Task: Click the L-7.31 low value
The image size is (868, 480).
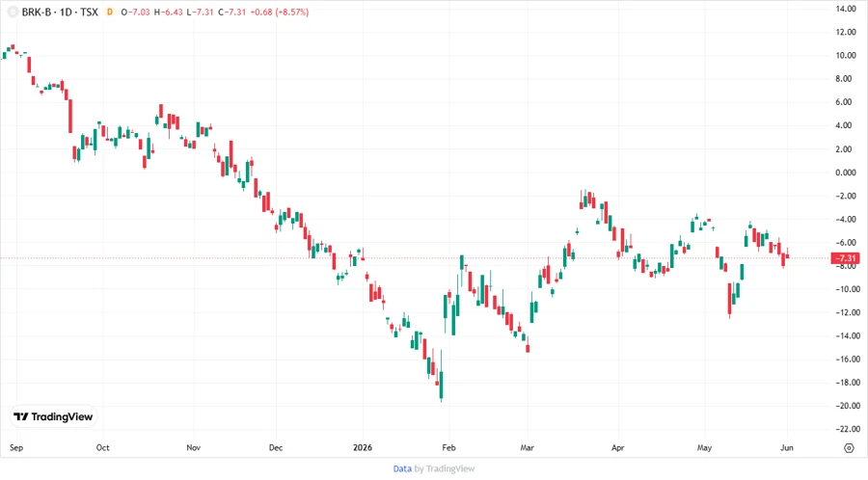Action: (x=200, y=12)
